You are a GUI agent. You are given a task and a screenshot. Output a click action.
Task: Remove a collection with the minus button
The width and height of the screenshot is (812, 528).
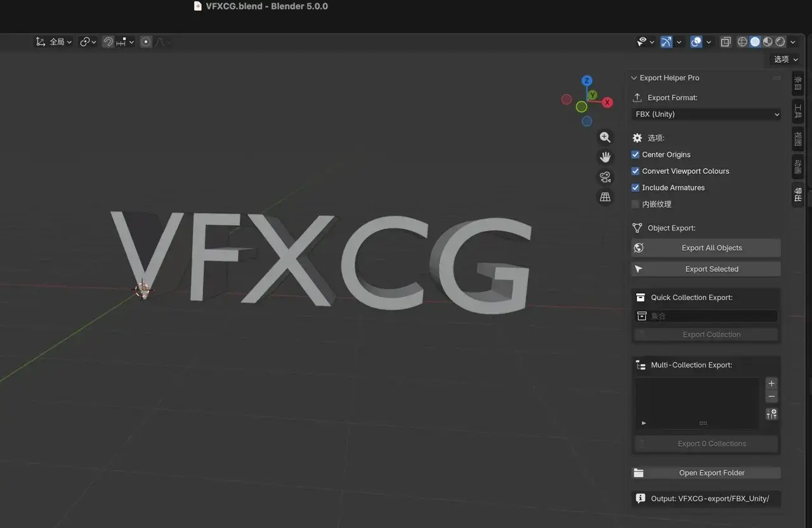[x=771, y=397]
